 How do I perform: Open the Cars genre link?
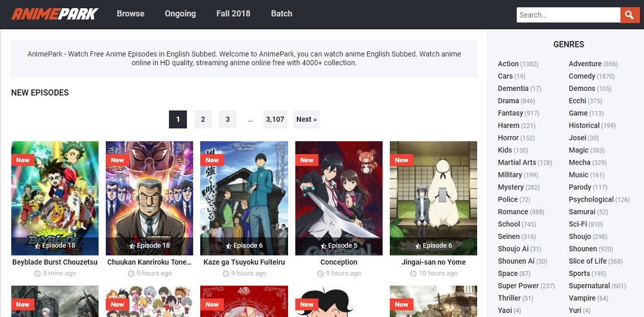pos(505,76)
